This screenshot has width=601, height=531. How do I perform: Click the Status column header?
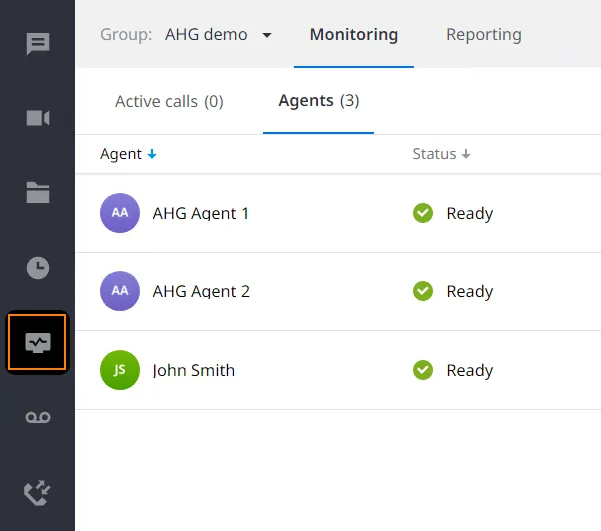tap(434, 154)
